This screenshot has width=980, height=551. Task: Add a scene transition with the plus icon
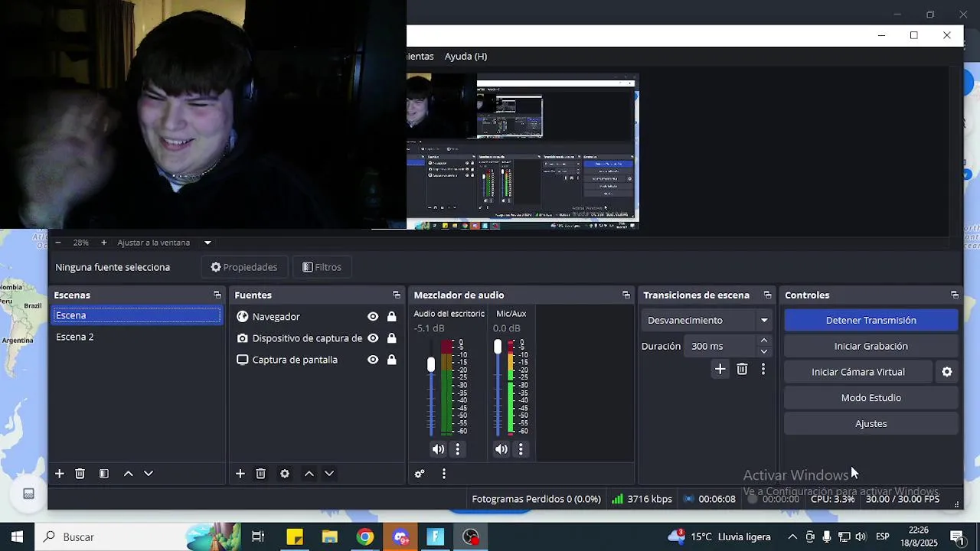(720, 370)
